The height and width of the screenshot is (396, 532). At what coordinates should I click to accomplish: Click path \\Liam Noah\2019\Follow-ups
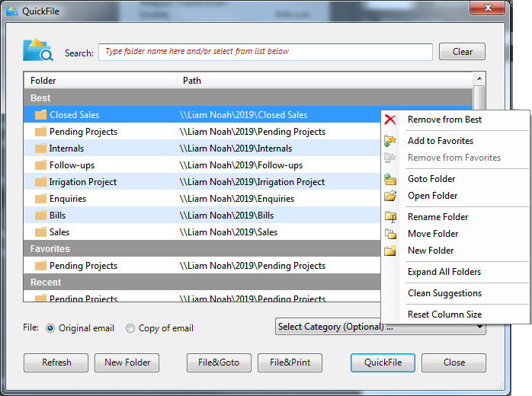[241, 165]
